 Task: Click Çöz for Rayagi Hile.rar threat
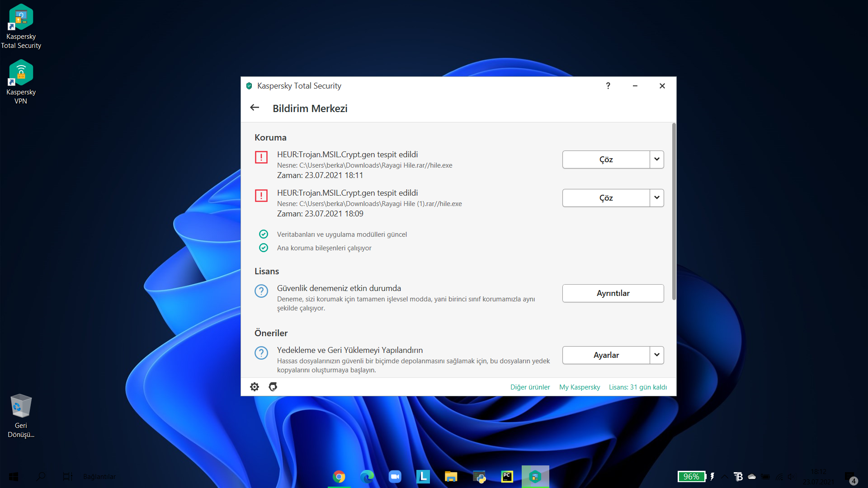coord(606,160)
